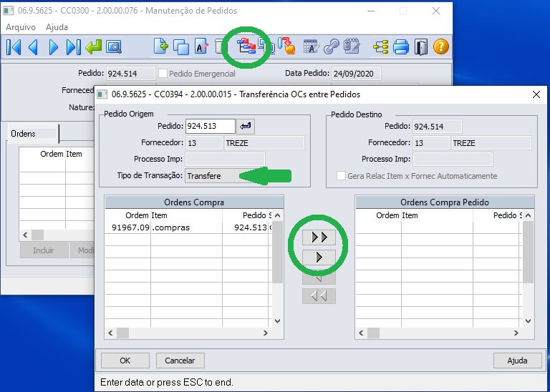550x392 pixels.
Task: Click Pedido field 924.514 in Manutenção window
Action: click(130, 74)
